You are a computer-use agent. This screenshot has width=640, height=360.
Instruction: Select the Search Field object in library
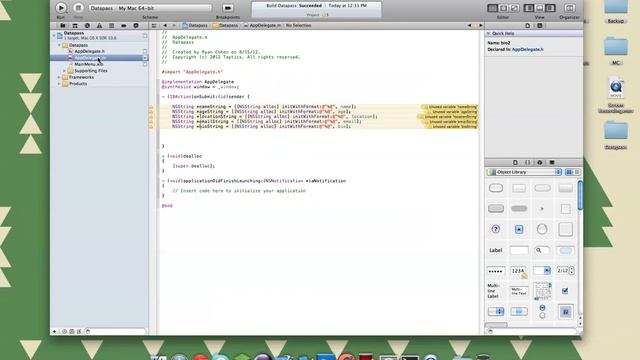tap(542, 250)
